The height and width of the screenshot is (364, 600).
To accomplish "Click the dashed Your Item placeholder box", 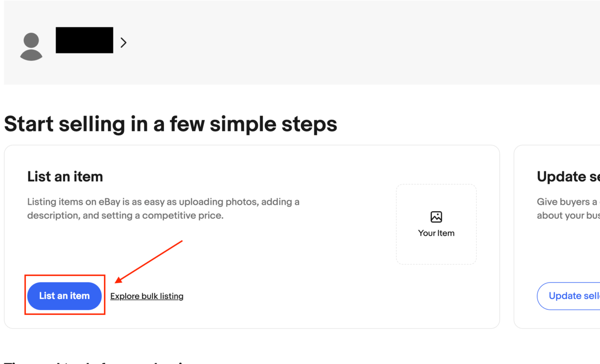I will click(436, 248).
